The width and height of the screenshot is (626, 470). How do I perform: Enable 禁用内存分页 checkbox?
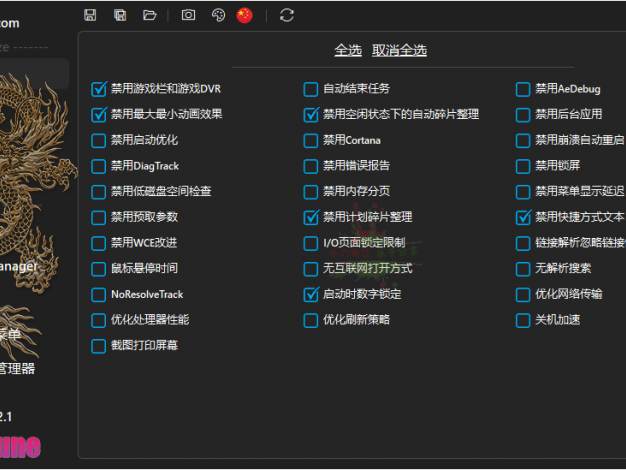tap(311, 192)
